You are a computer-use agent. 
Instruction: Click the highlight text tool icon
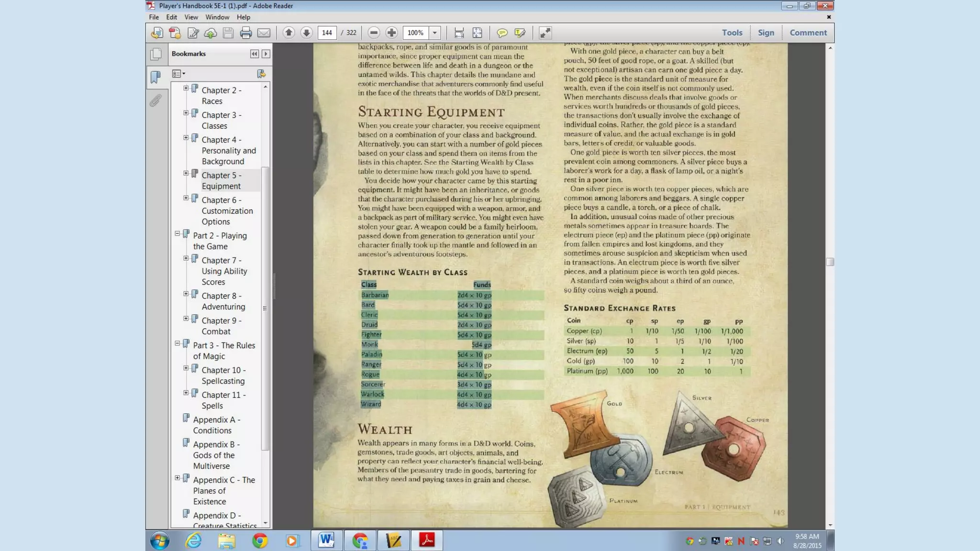point(520,33)
